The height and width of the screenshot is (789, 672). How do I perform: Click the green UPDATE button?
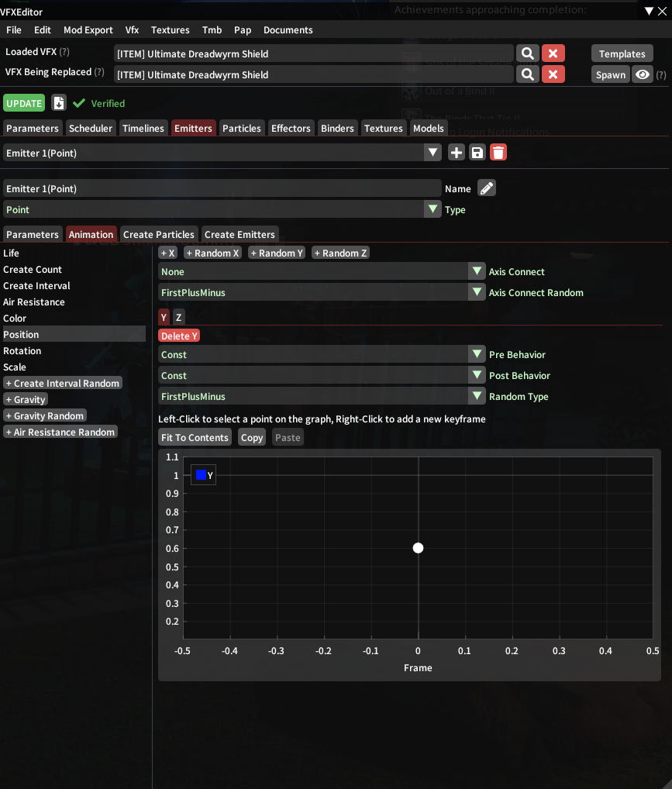[24, 102]
